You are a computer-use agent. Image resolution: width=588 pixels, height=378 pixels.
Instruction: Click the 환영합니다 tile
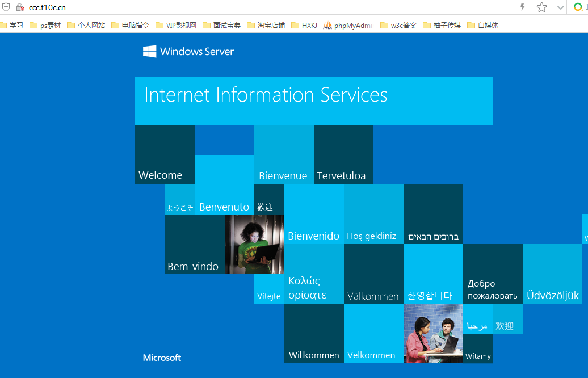[433, 274]
